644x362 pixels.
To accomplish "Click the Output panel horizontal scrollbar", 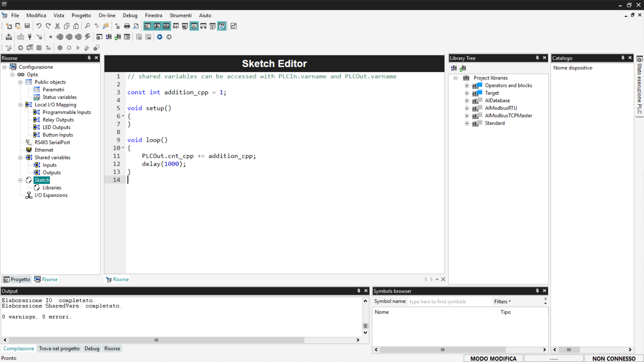I will coord(156,340).
